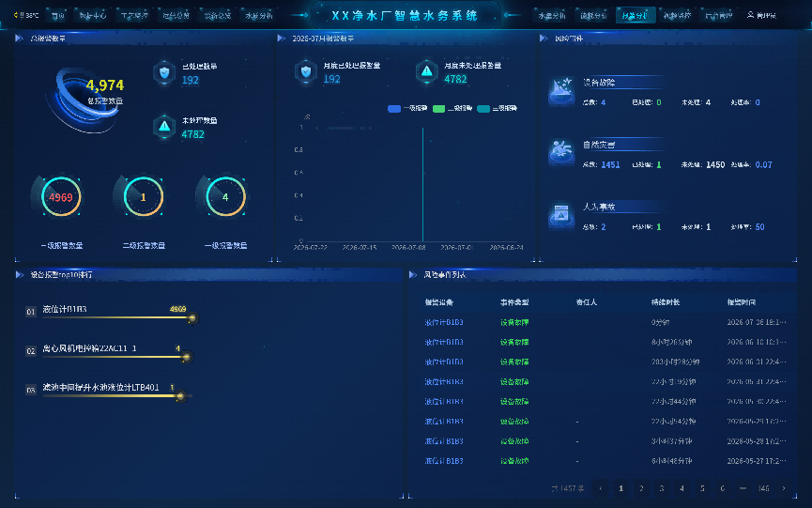Click the monthly unprocessed count 4782
The image size is (812, 508).
coord(455,79)
